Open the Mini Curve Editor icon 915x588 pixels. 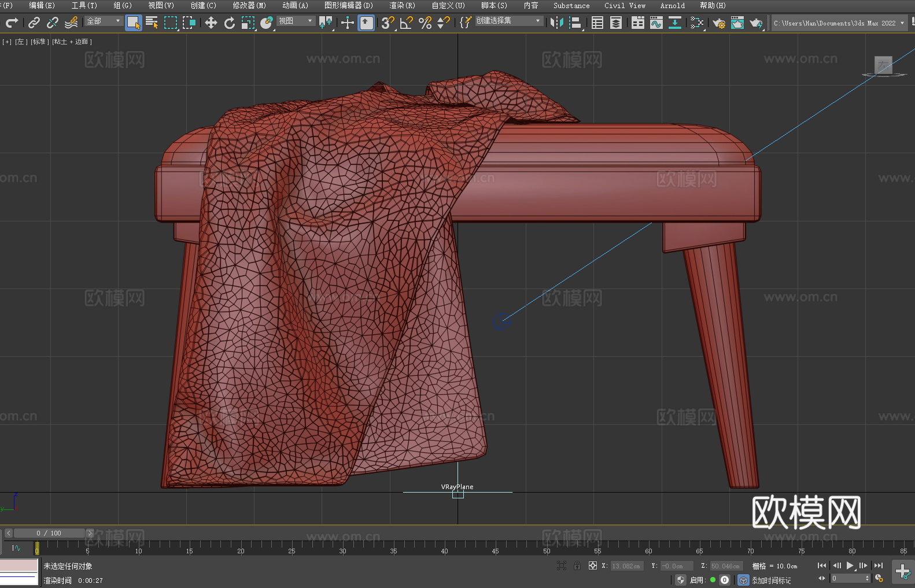coord(16,548)
